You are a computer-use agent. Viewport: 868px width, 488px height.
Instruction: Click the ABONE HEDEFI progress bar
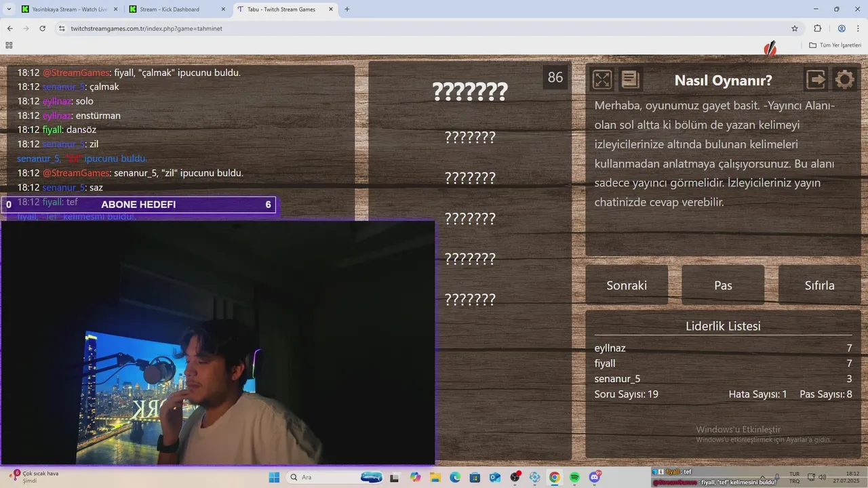[x=138, y=205]
